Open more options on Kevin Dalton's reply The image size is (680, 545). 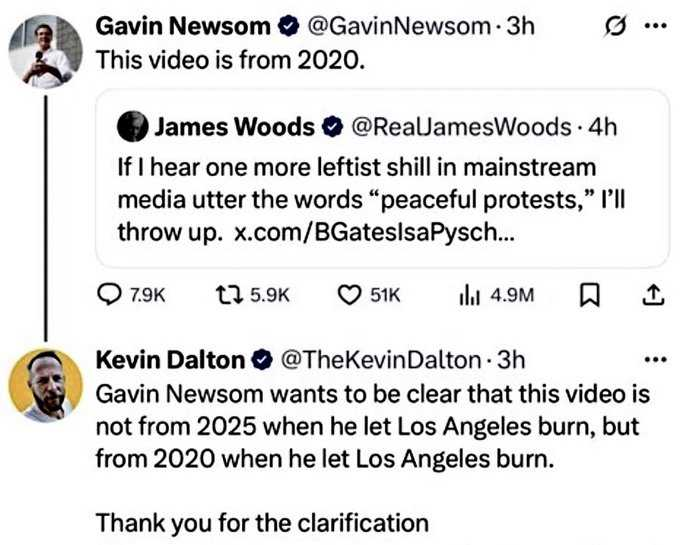click(655, 359)
